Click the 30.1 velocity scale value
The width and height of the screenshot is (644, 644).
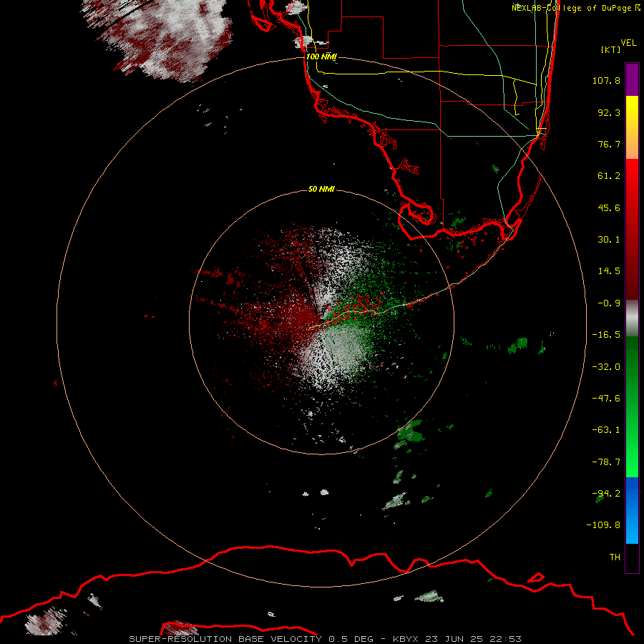point(609,240)
